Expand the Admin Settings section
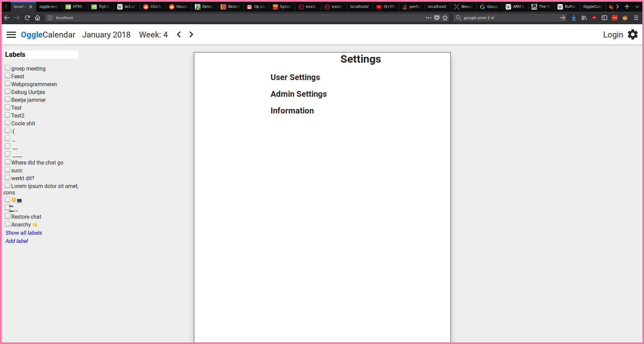The height and width of the screenshot is (344, 644). pyautogui.click(x=298, y=94)
